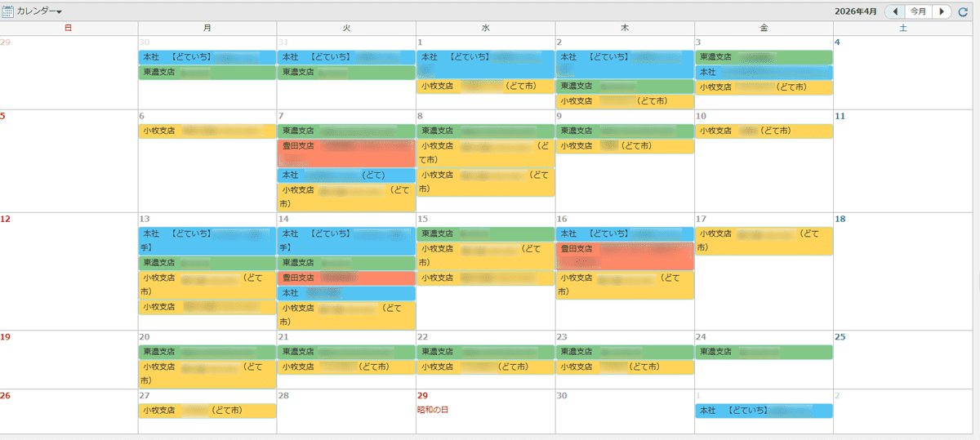The image size is (980, 440).
Task: Open the 豊田支店 event on April 16
Action: (625, 256)
